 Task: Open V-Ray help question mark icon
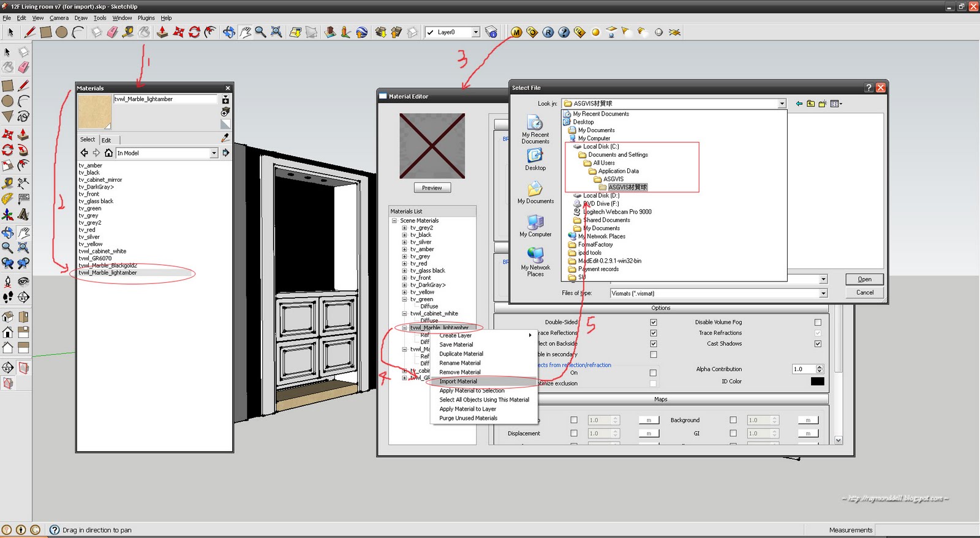(x=564, y=32)
